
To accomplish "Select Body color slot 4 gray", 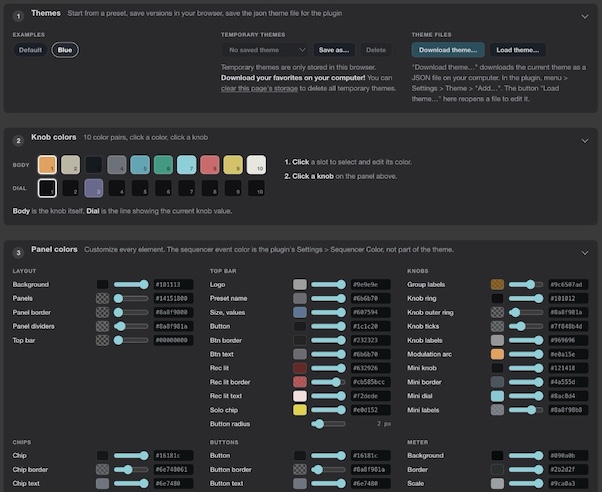I will (x=117, y=165).
